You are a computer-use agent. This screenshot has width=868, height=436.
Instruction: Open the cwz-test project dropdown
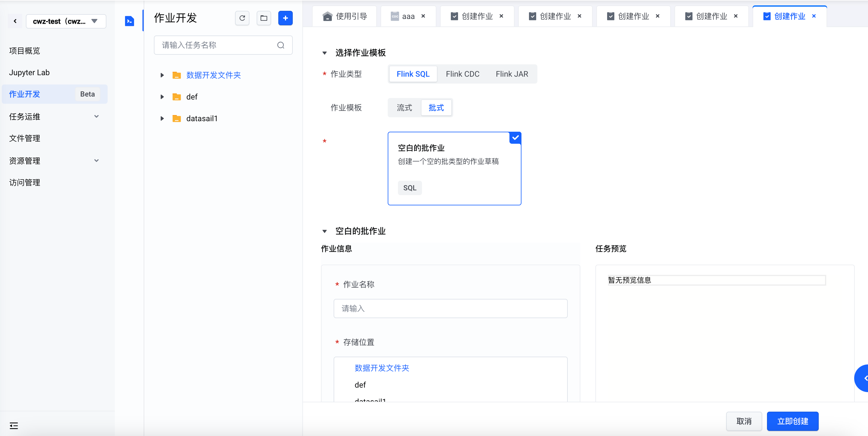66,21
